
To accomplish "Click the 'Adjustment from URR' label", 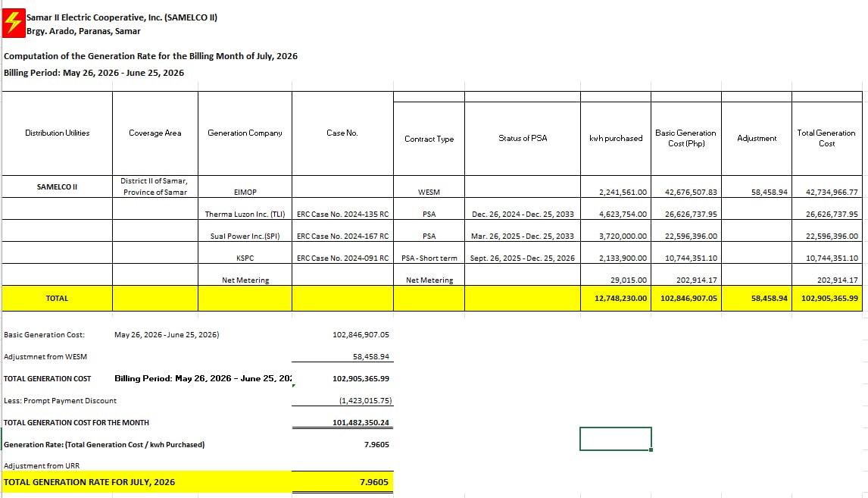I will [x=42, y=466].
